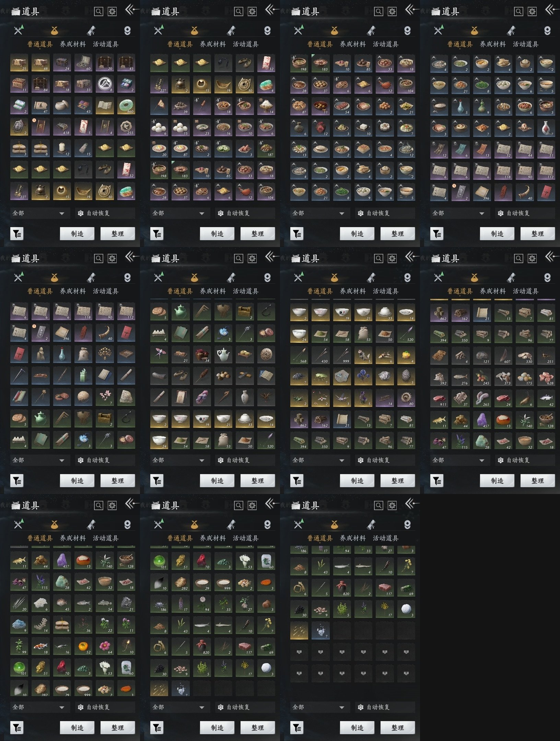This screenshot has height=741, width=560.
Task: Toggle the filter icon beside 制造 in top-right panel
Action: [437, 234]
